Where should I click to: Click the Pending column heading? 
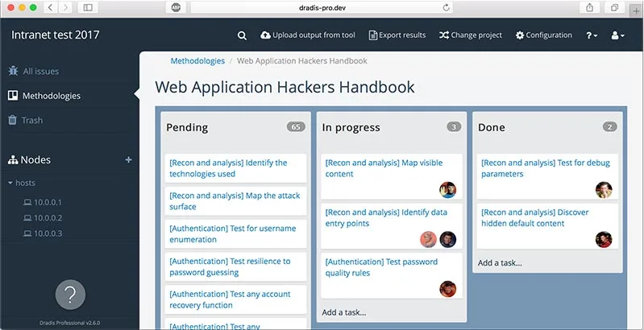187,127
